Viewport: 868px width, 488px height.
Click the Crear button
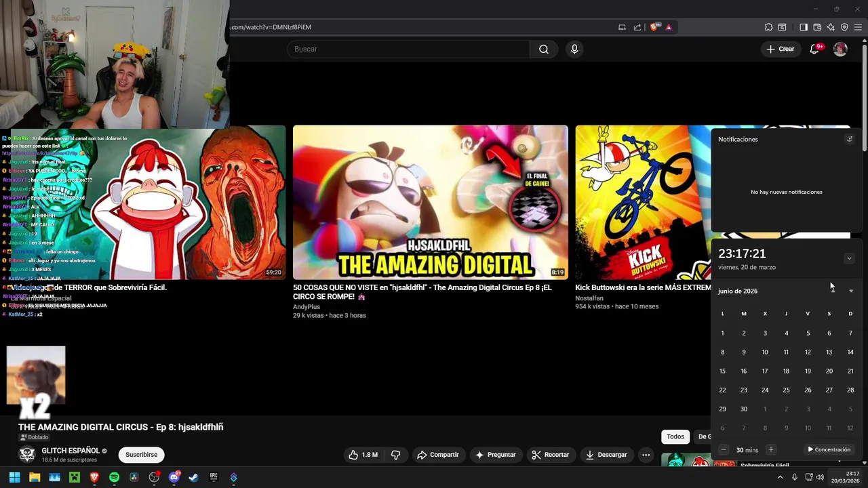coord(780,49)
